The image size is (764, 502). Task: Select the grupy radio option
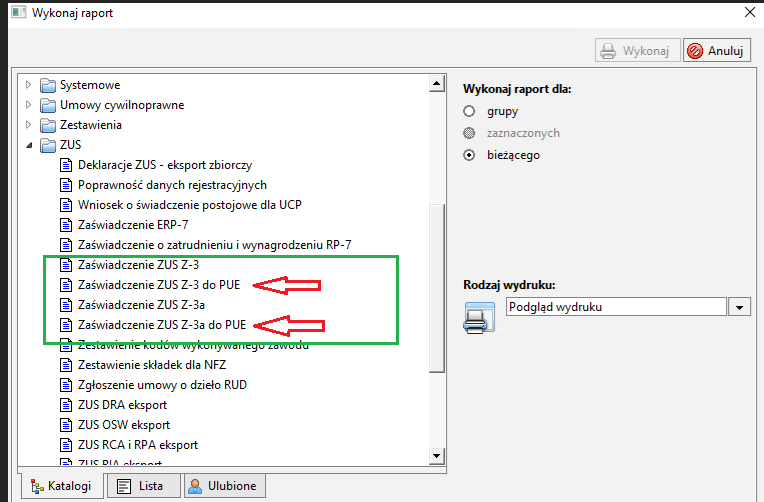[469, 111]
